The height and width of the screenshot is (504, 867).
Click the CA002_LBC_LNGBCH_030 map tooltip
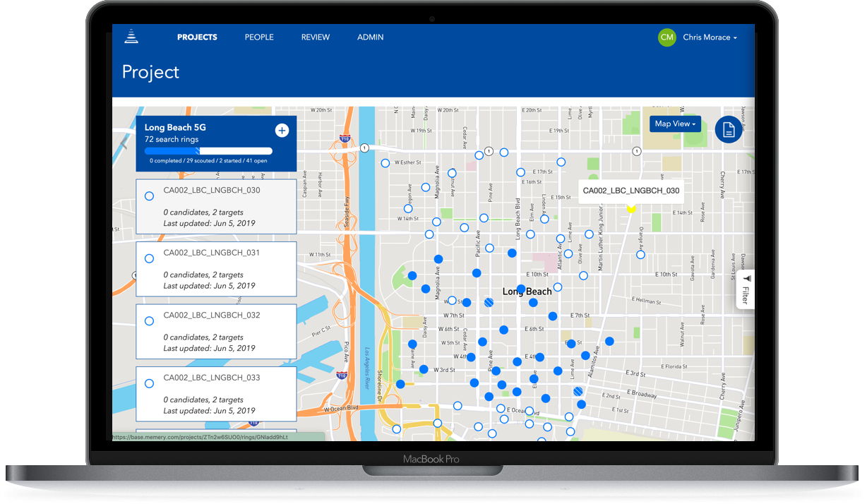[x=631, y=191]
